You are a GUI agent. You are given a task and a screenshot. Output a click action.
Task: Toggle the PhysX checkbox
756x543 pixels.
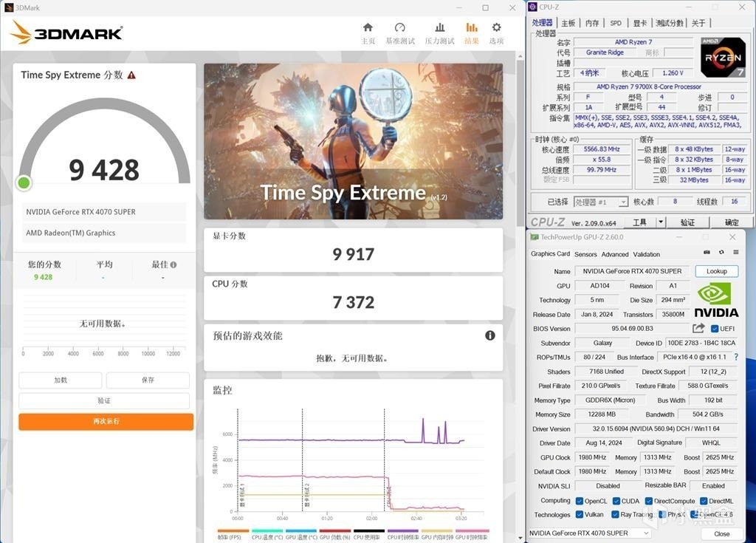coord(662,514)
